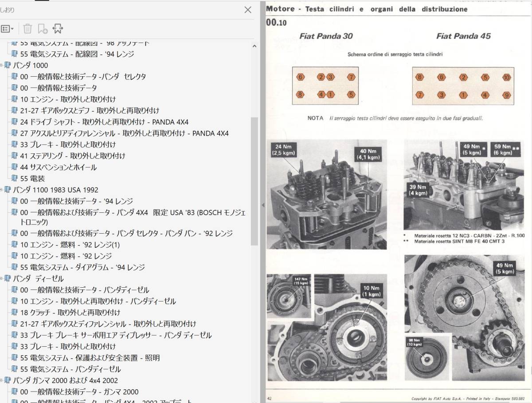Viewport: 532px width, 403px height.
Task: Open bookmark 21-27 ギアボックスとディファレンシャル
Action: click(108, 324)
